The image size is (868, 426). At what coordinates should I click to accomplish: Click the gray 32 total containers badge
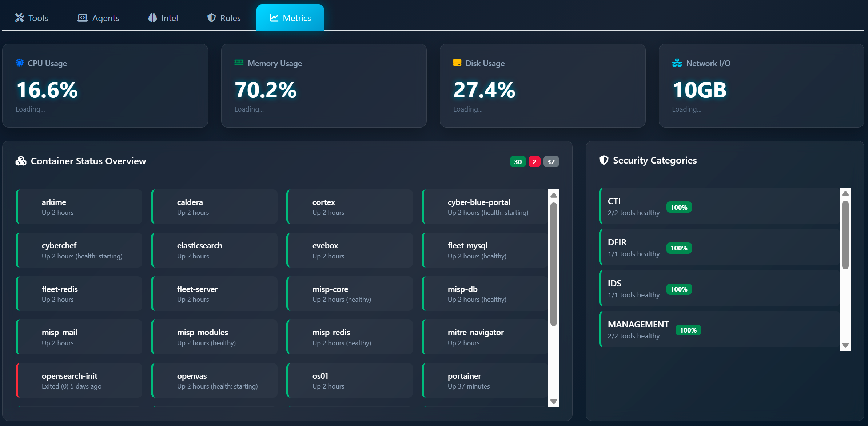click(551, 161)
